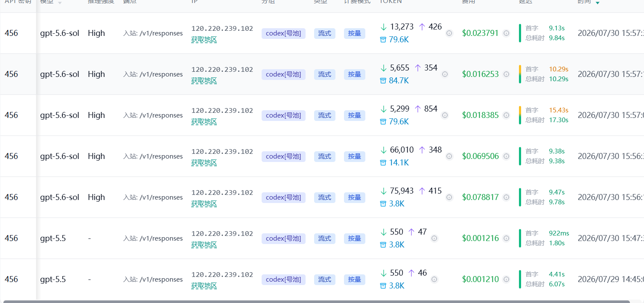Click info icon next to $0.001216 cost
The height and width of the screenshot is (303, 644).
tap(506, 238)
